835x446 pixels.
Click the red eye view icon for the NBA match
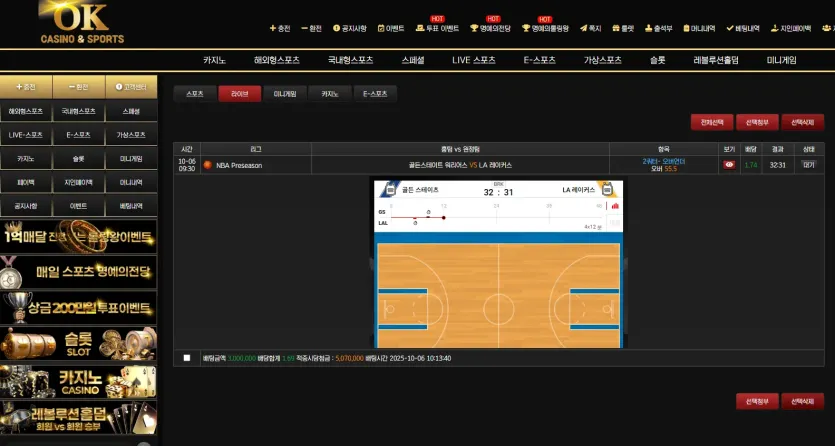(x=729, y=165)
